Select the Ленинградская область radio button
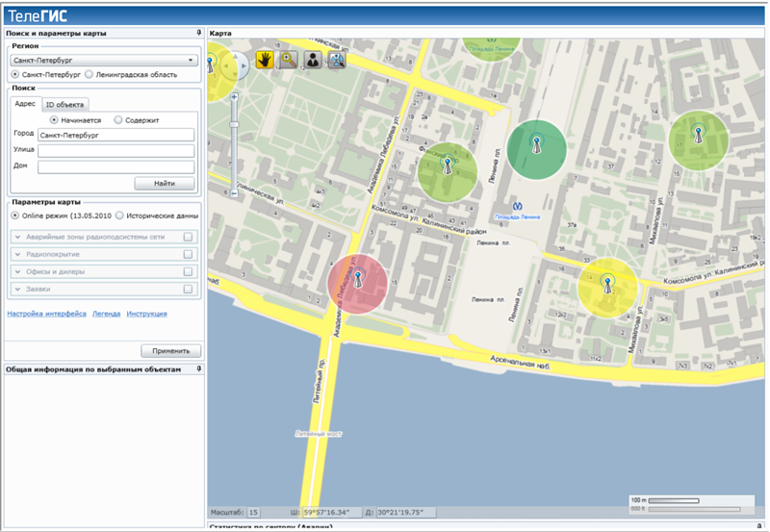 (x=90, y=74)
